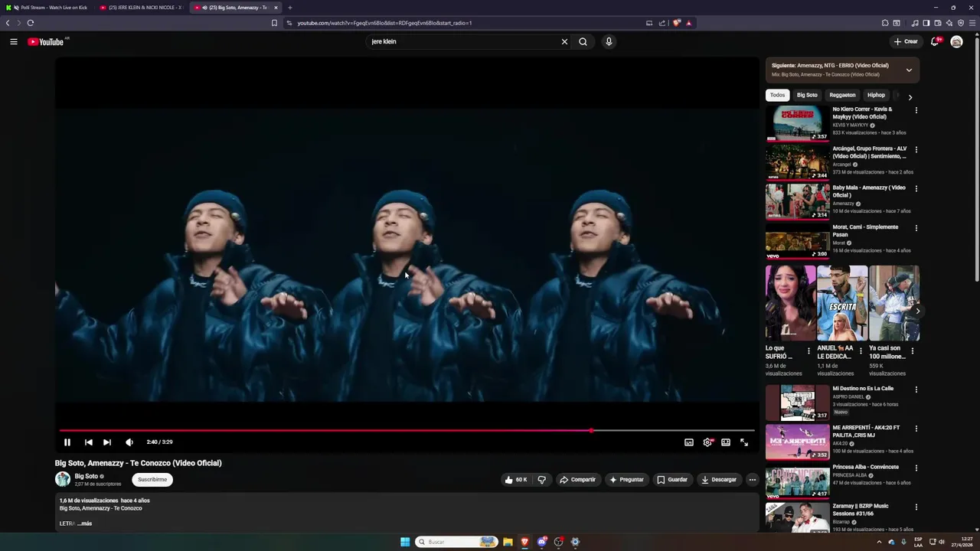
Task: Start voice search with the microphone icon
Action: click(x=609, y=41)
